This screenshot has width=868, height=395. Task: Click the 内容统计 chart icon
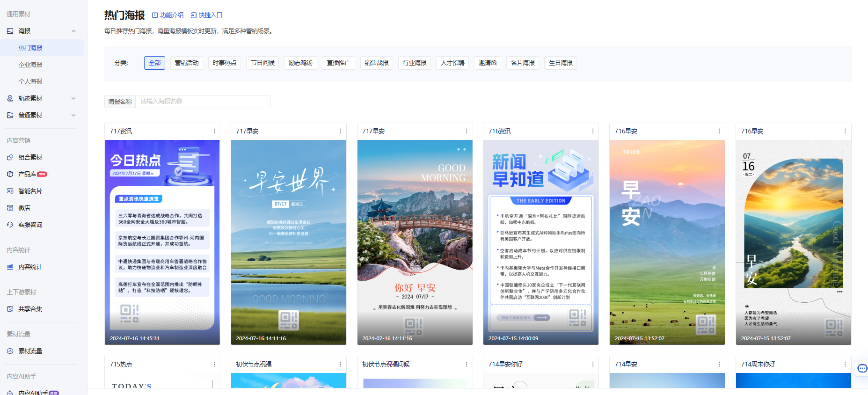10,267
